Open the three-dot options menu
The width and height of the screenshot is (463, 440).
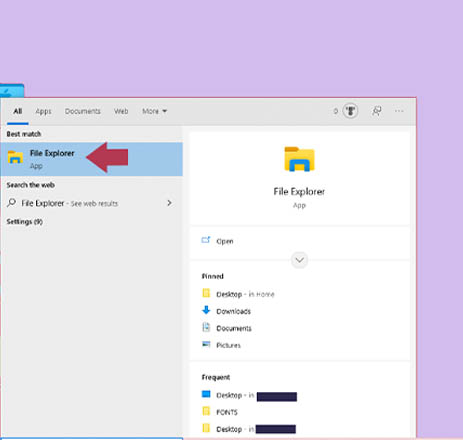(399, 111)
